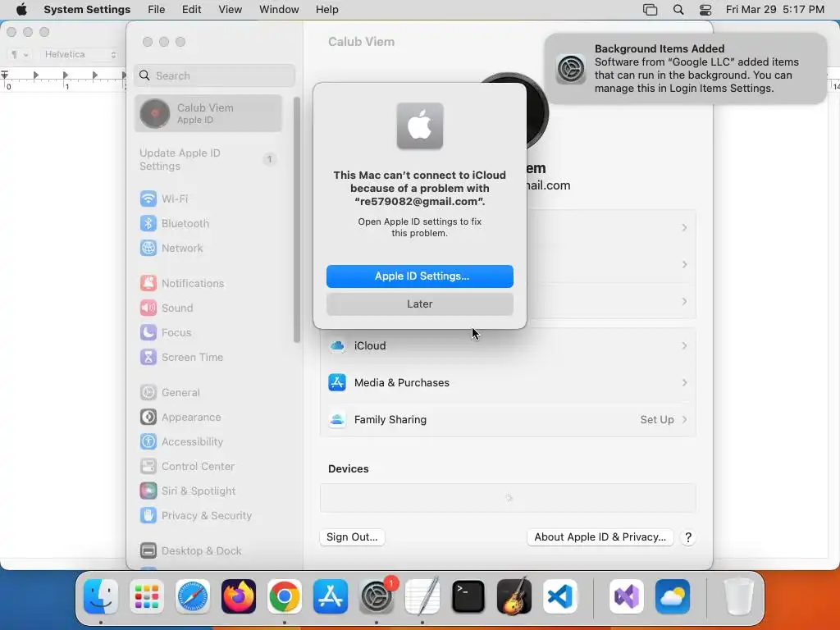Click the Family Sharing icon
The image size is (840, 630).
click(337, 420)
